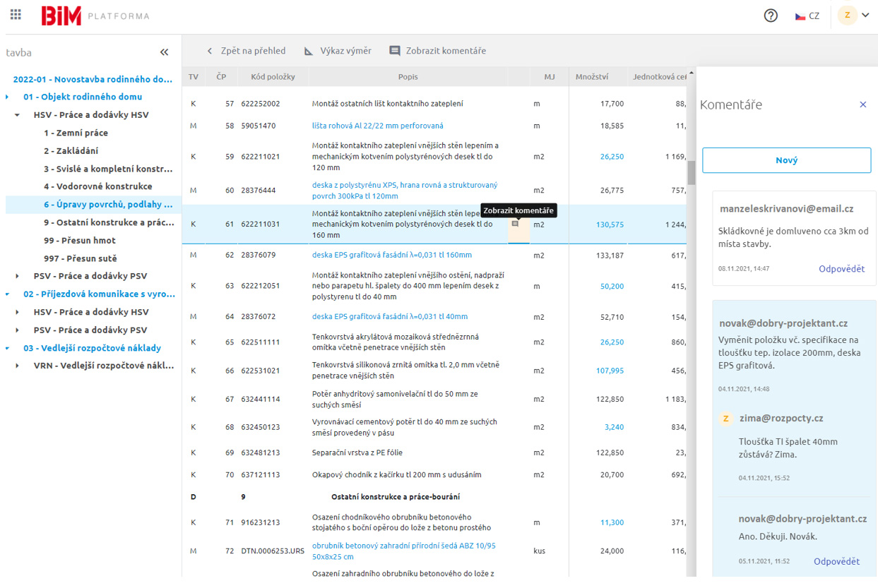Go back using Zpět na přehled
The image size is (878, 588).
(246, 51)
